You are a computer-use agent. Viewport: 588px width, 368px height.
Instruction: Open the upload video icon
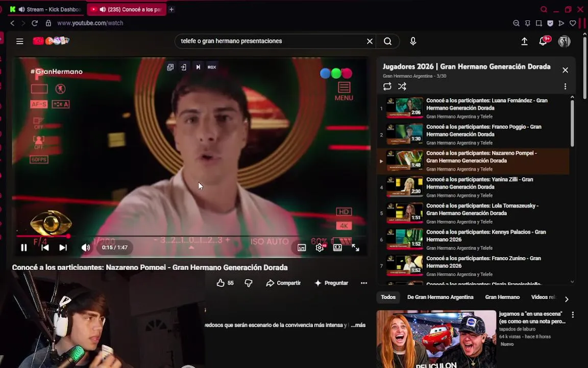(x=524, y=41)
